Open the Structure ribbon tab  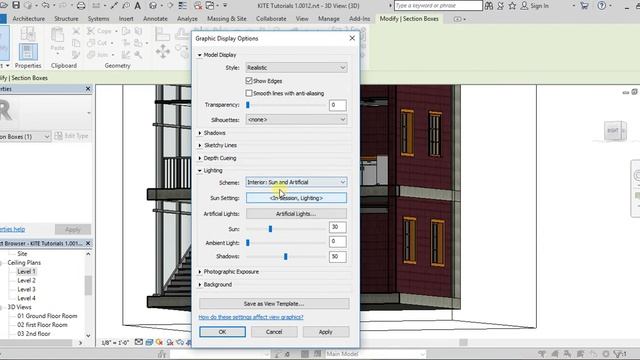[66, 19]
